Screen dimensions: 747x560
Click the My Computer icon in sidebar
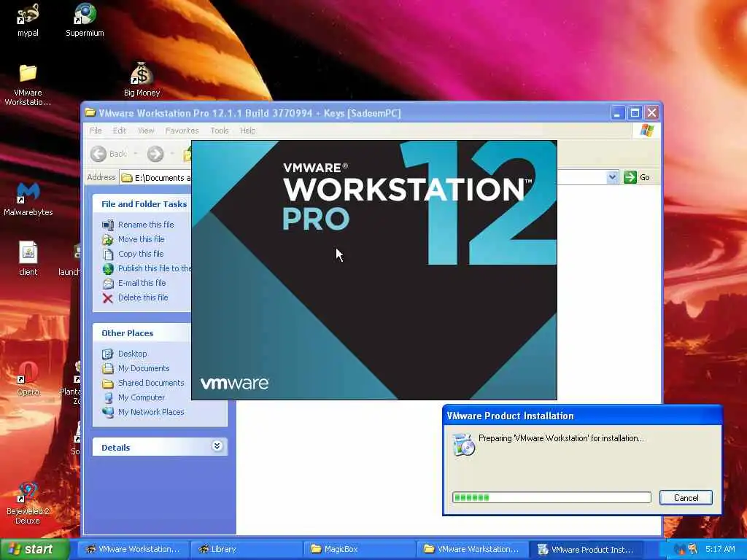point(108,397)
